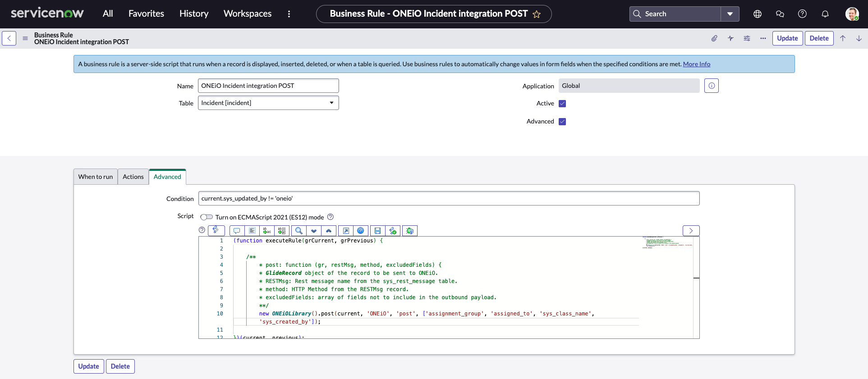Select the Advanced tab
This screenshot has width=868, height=379.
167,177
